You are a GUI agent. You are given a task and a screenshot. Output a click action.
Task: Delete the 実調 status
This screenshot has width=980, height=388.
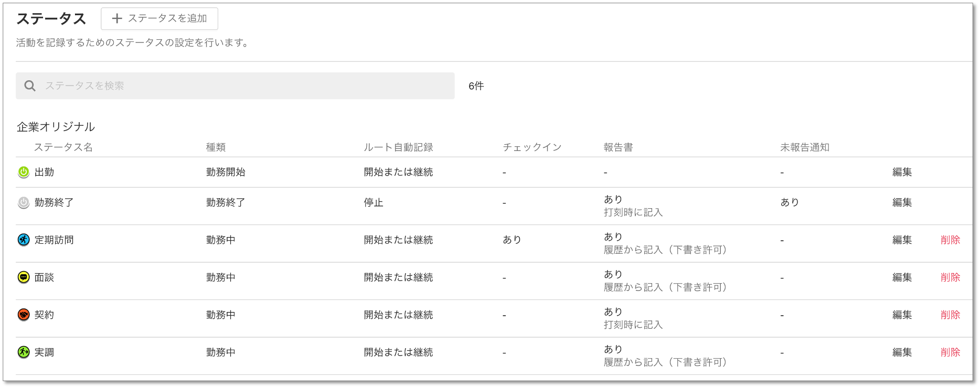950,352
